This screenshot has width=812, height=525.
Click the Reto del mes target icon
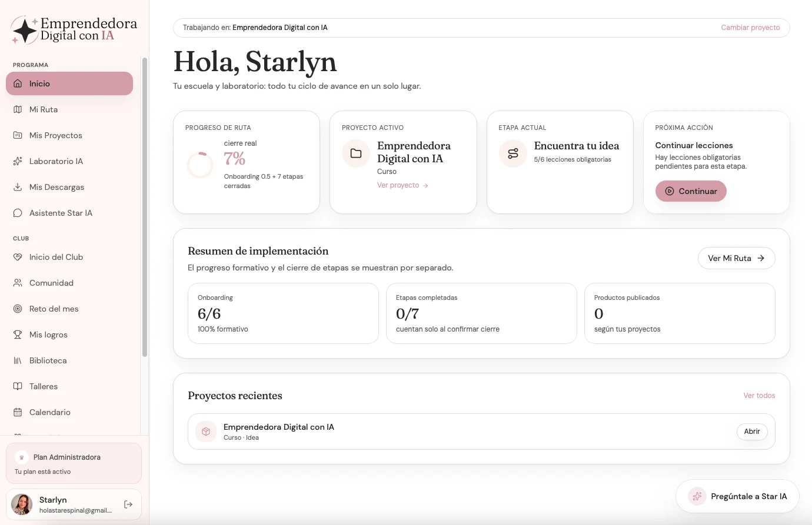(18, 309)
